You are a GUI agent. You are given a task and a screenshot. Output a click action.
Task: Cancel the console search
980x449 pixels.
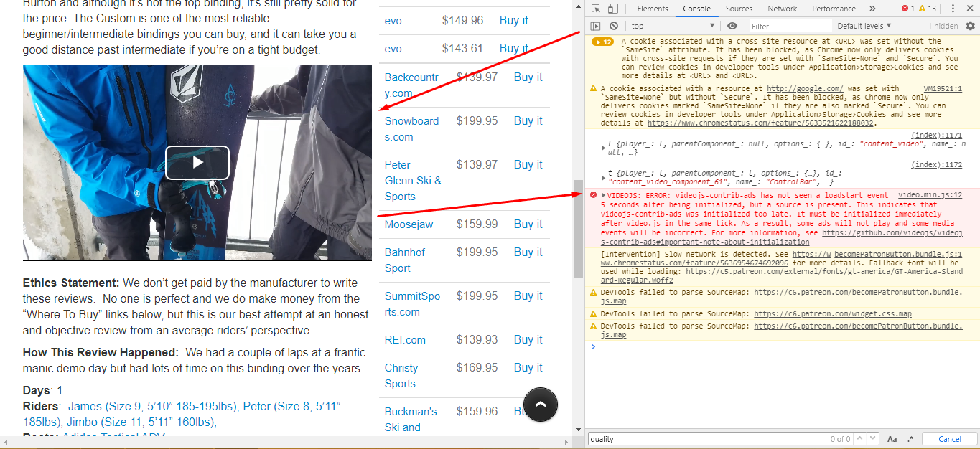click(x=950, y=439)
